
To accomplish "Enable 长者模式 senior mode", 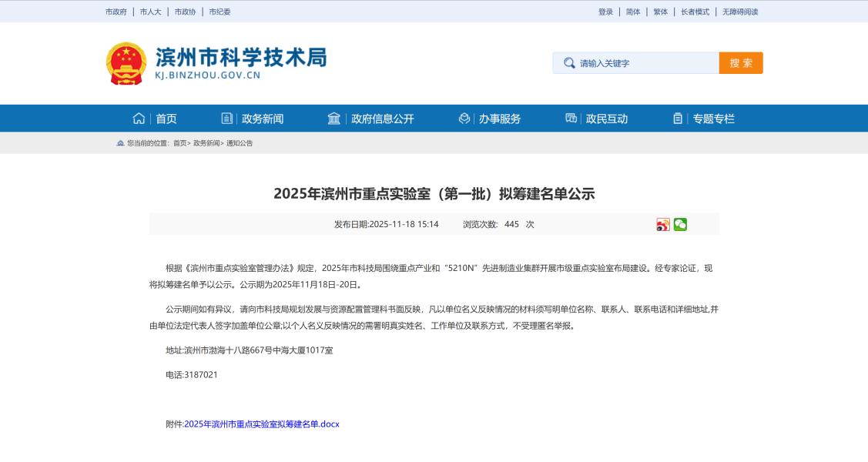I will click(695, 12).
